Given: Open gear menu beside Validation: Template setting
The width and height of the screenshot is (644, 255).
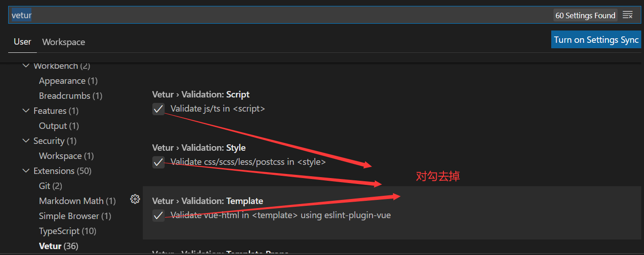Looking at the screenshot, I should [x=135, y=199].
